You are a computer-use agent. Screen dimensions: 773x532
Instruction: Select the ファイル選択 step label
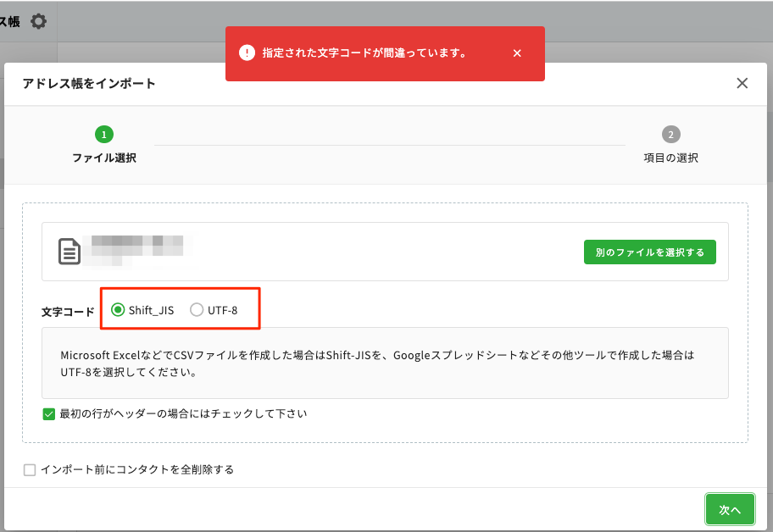point(104,158)
